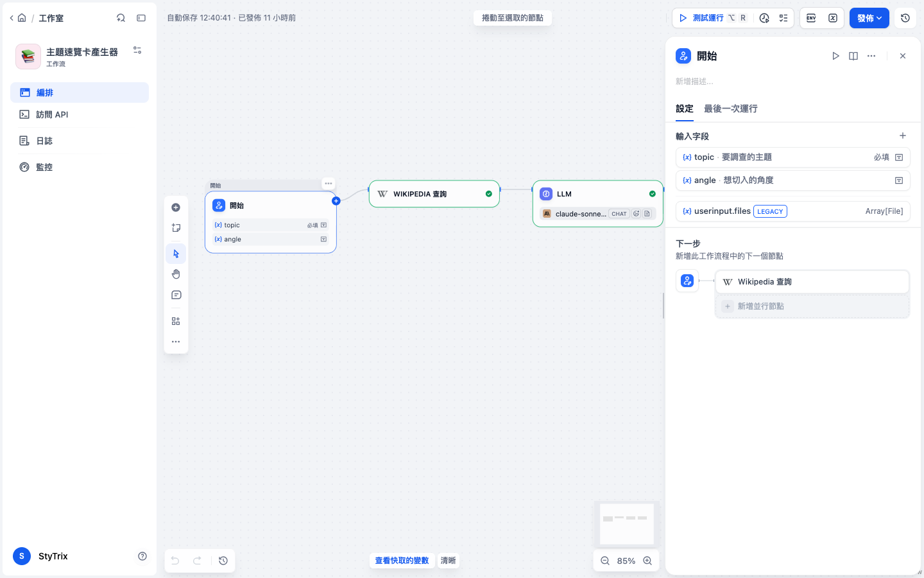The width and height of the screenshot is (924, 578).
Task: Click zoom in next to 85%
Action: coord(647,561)
